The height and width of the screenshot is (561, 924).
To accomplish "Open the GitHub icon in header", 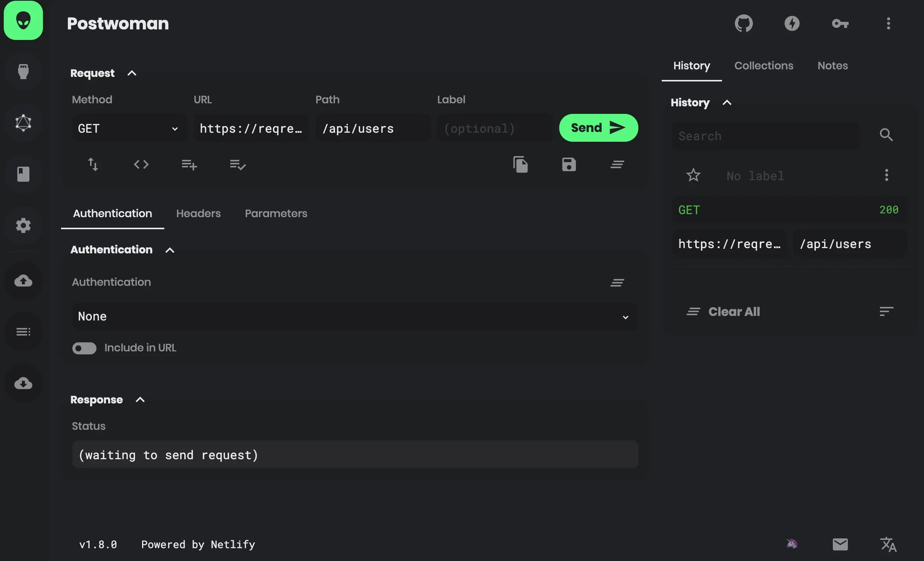I will coord(744,23).
